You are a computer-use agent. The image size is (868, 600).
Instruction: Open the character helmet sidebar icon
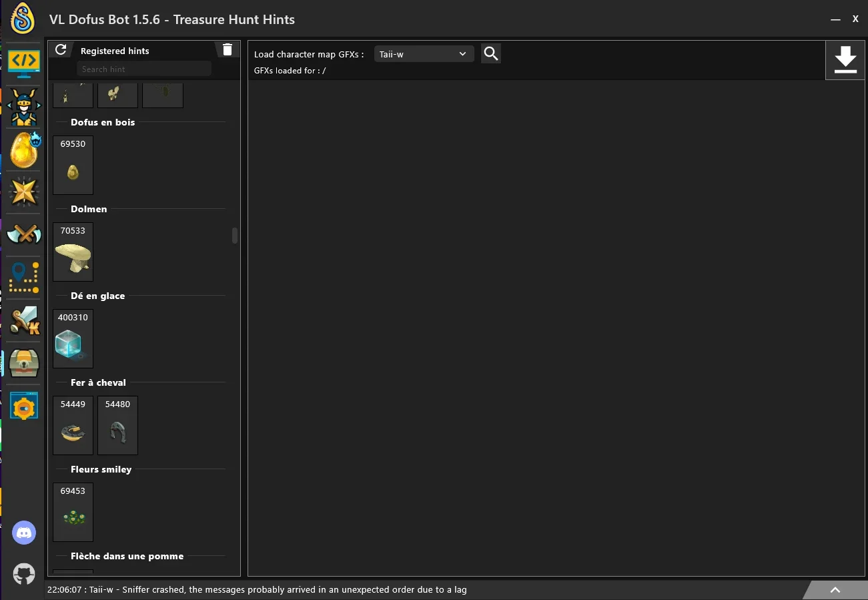24,107
